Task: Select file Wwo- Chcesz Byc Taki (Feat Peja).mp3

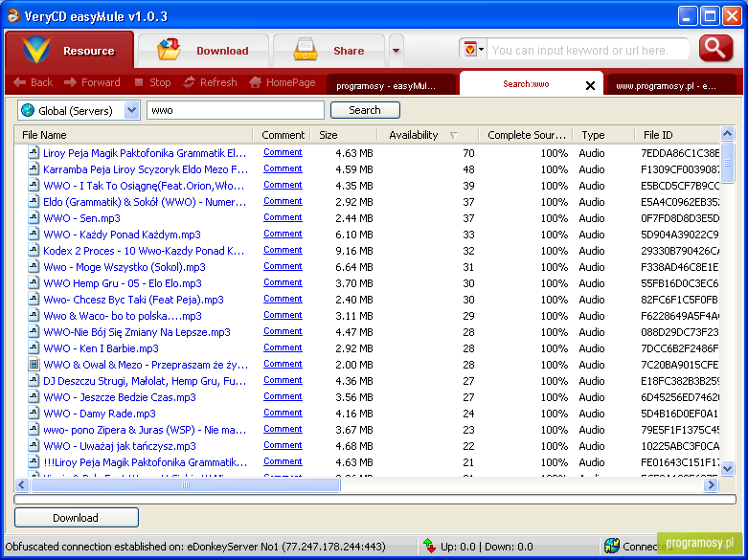Action: point(133,299)
